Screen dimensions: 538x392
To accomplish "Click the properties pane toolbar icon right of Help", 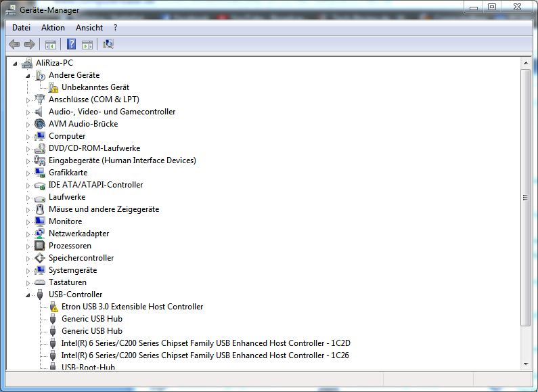I will [87, 45].
